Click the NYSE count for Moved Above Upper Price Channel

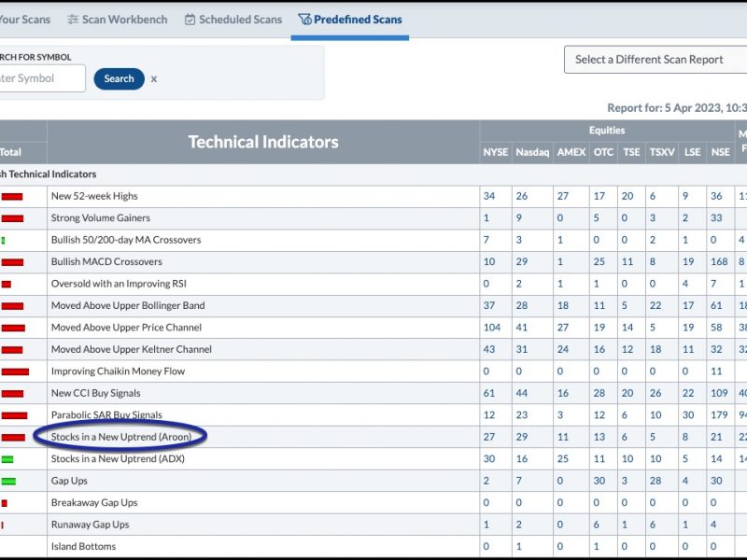click(492, 328)
